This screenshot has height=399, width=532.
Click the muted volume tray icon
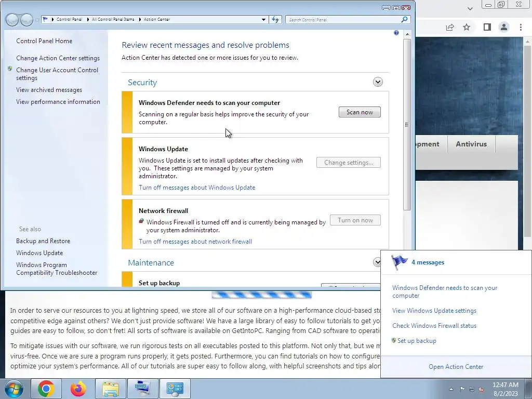481,389
